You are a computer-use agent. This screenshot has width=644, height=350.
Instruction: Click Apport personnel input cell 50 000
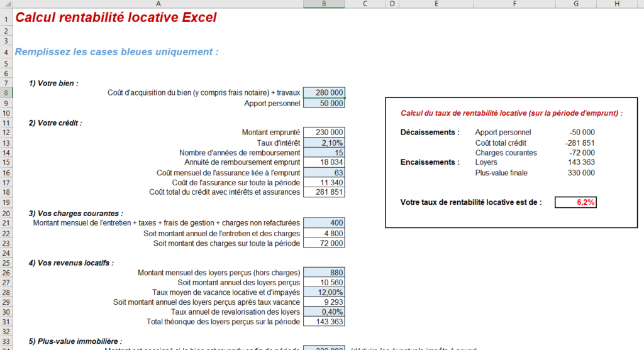pyautogui.click(x=324, y=104)
